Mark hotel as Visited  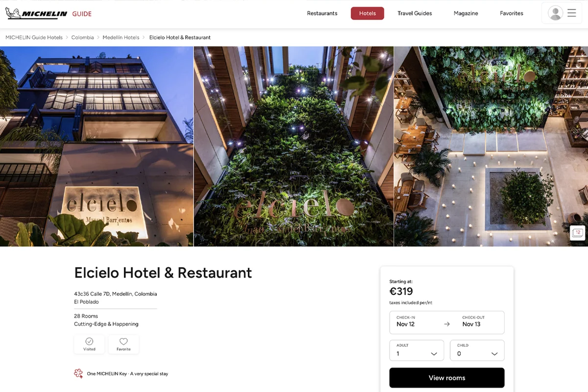(89, 344)
